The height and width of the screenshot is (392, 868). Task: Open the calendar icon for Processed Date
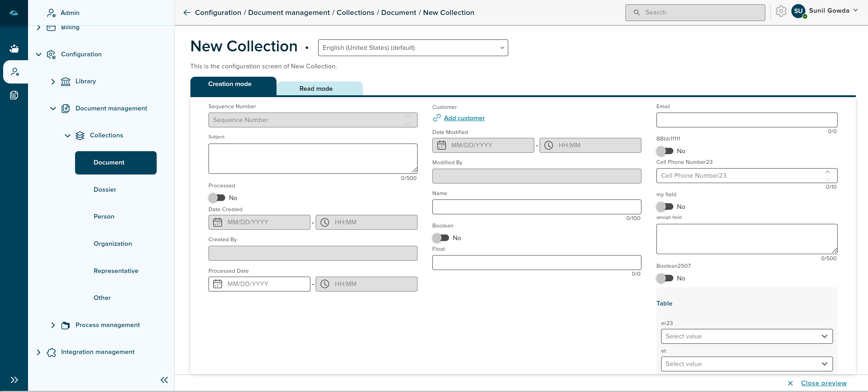pos(218,284)
